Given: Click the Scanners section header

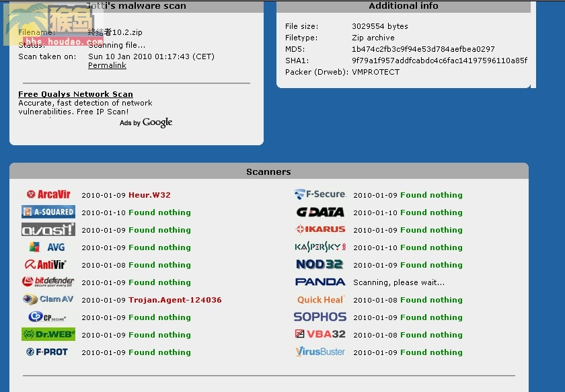Looking at the screenshot, I should coord(268,172).
